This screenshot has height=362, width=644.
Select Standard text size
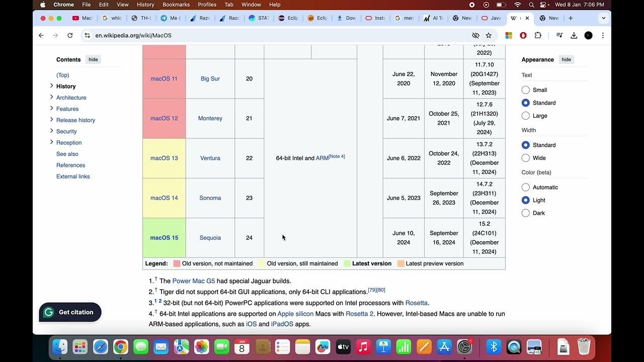tap(526, 103)
